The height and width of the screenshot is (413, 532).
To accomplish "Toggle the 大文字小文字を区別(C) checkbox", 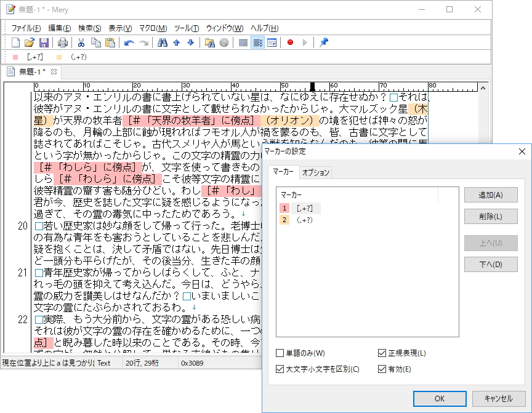I will point(318,369).
